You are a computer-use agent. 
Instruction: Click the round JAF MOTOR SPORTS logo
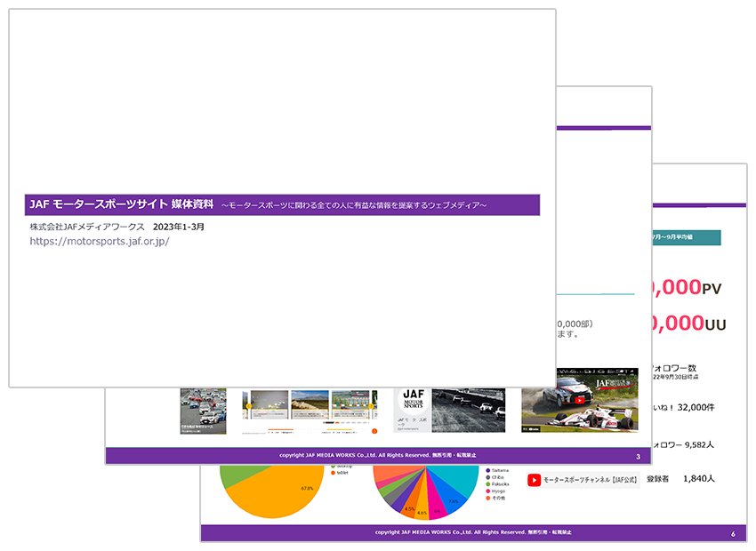point(414,401)
